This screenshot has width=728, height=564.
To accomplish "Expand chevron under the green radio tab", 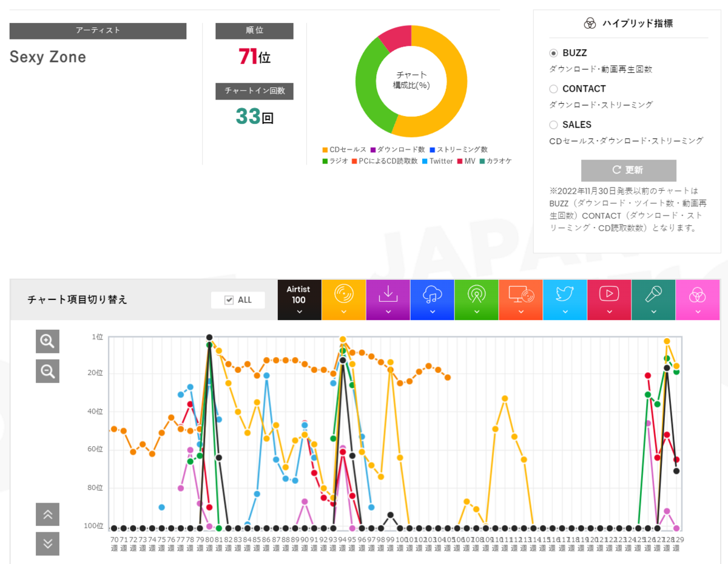I will pos(477,311).
